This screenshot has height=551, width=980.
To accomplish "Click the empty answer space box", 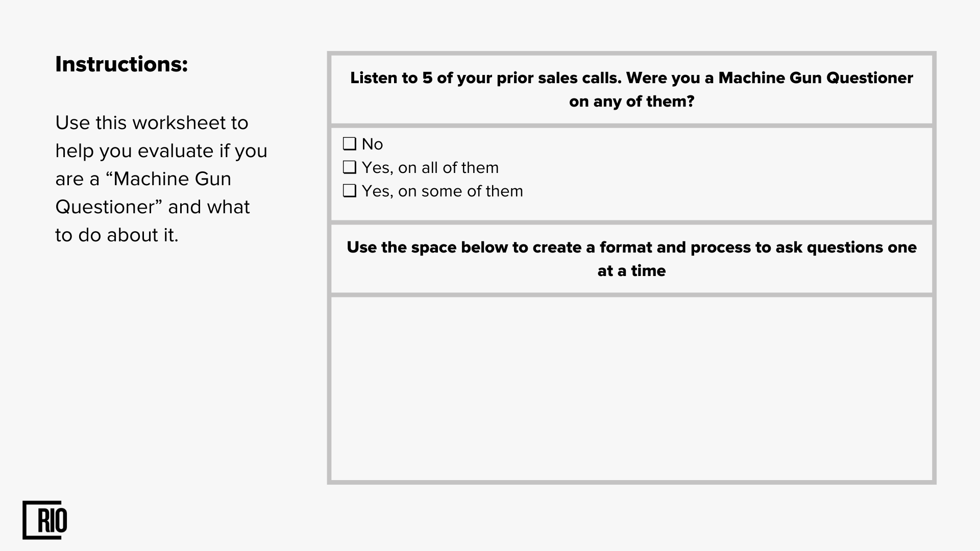I will pos(631,389).
